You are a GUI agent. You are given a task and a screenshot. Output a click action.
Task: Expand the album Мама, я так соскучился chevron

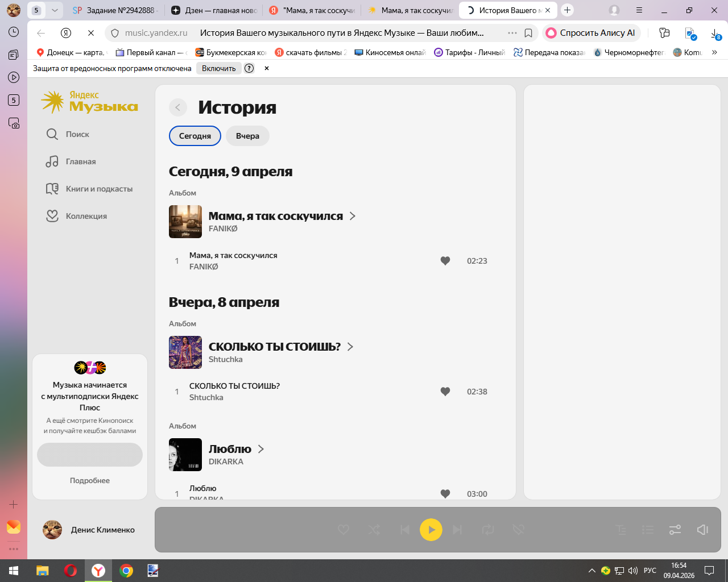coord(353,216)
